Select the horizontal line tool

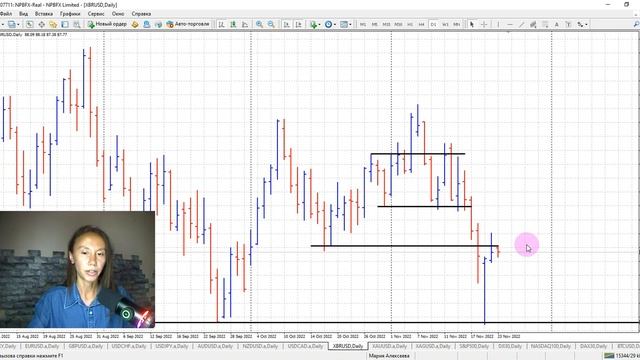(510, 24)
